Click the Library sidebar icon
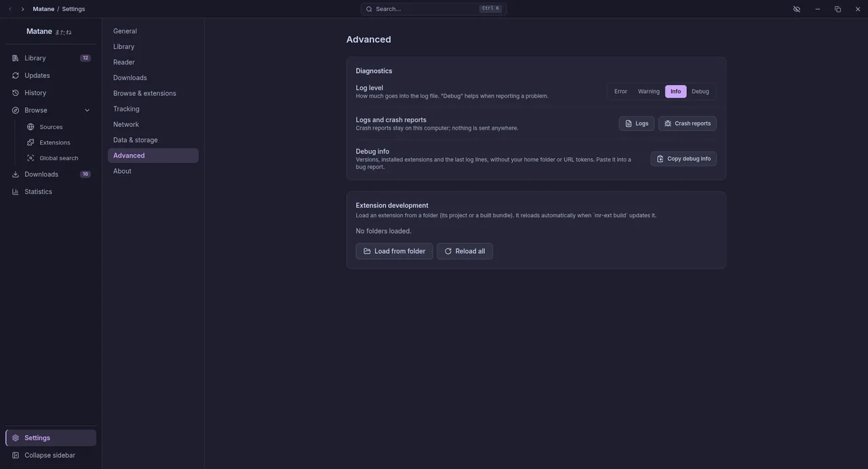 [x=16, y=58]
